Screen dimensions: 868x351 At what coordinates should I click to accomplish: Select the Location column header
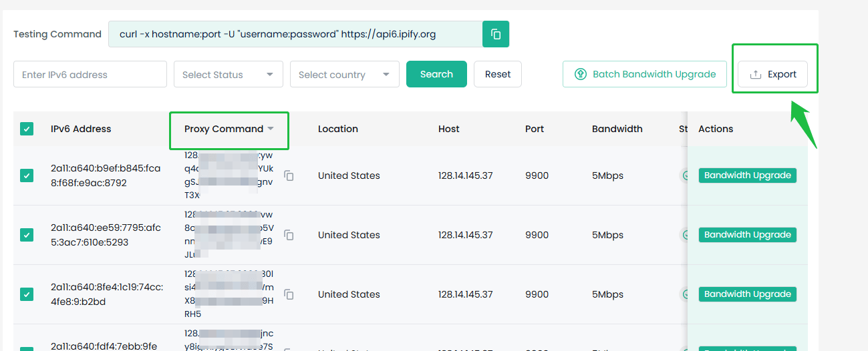(x=338, y=129)
